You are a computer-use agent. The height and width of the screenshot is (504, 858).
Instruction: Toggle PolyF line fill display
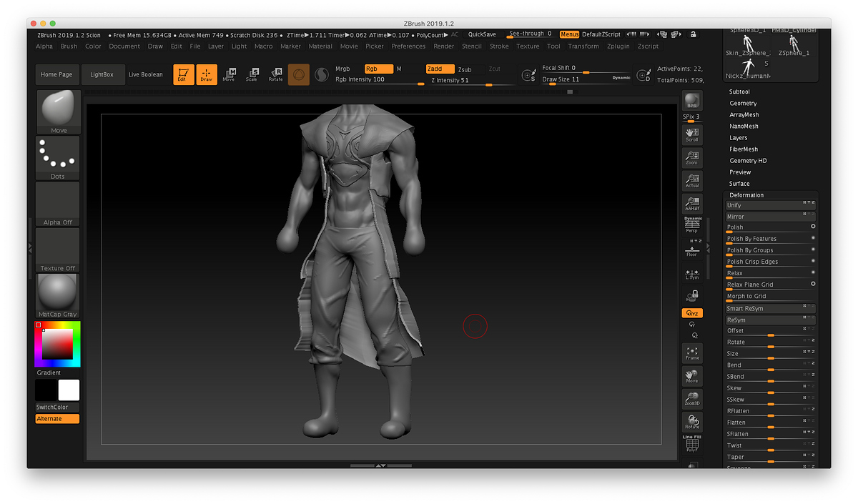click(x=692, y=444)
